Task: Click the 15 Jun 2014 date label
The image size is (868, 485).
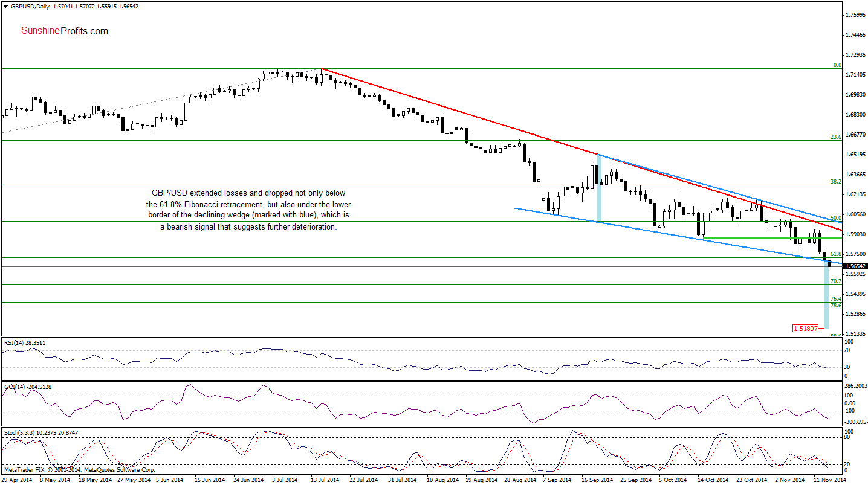Action: click(209, 480)
